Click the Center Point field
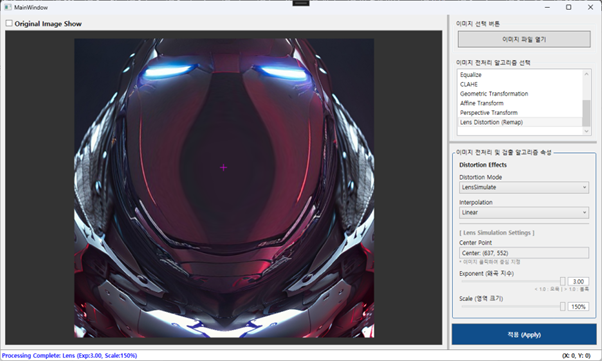602x361 pixels. [x=524, y=253]
